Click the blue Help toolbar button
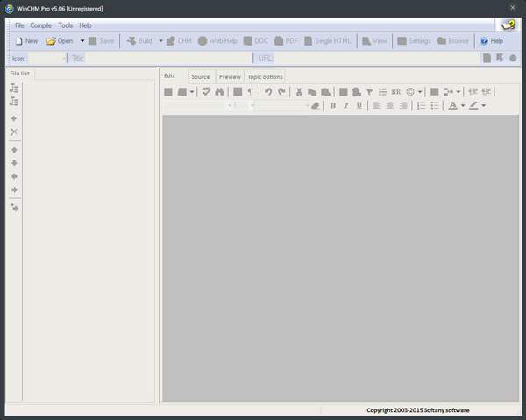 pyautogui.click(x=492, y=41)
